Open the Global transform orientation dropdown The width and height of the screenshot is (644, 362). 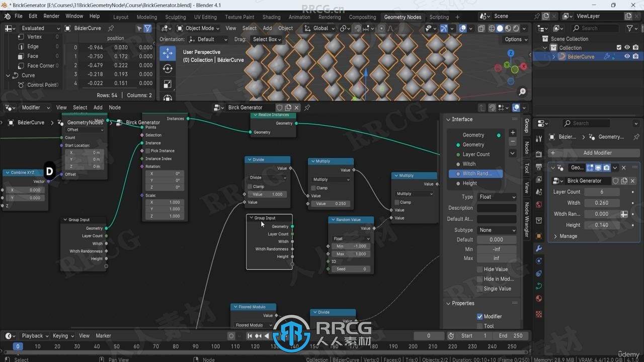tap(319, 28)
